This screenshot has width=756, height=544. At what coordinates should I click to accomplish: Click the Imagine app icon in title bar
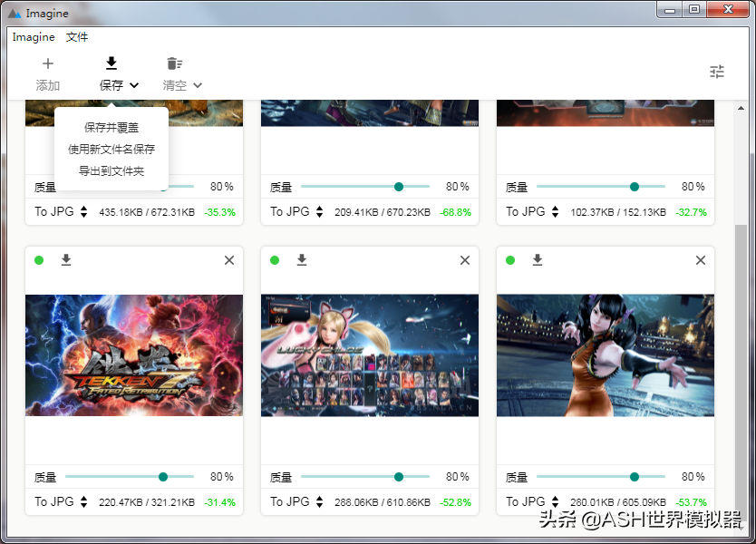(x=15, y=14)
